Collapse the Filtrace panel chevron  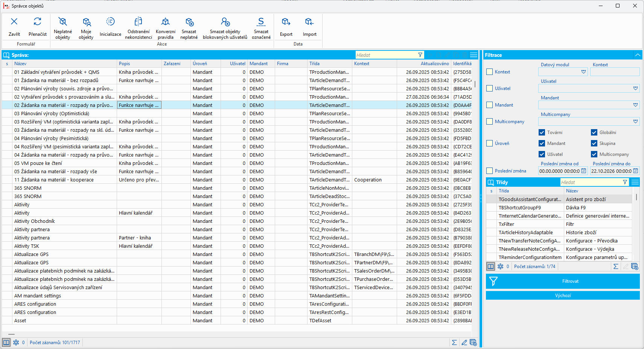pos(638,55)
